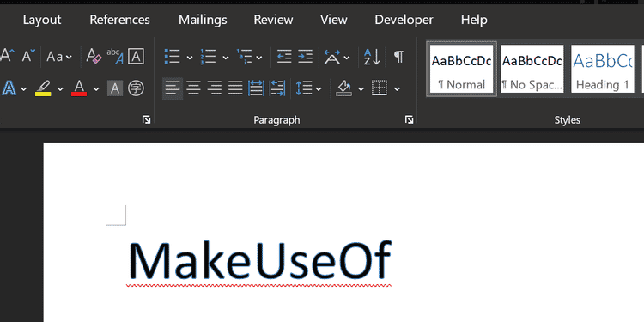Click Increase Indent icon

(x=305, y=57)
